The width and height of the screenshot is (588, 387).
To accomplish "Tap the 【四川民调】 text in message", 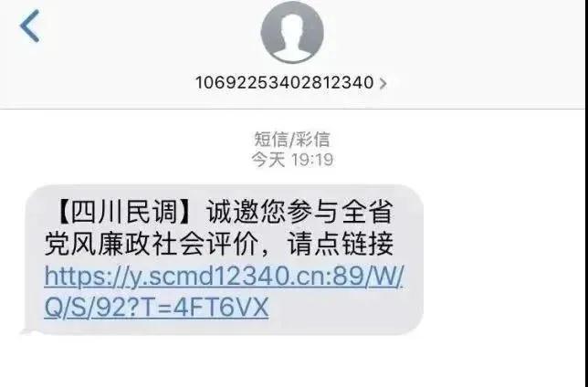I will click(x=124, y=213).
